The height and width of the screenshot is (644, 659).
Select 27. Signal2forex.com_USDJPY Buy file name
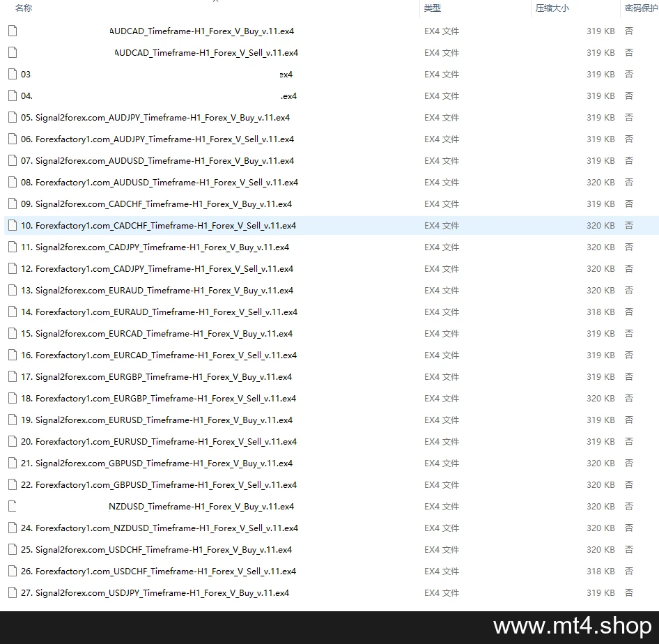coord(155,593)
